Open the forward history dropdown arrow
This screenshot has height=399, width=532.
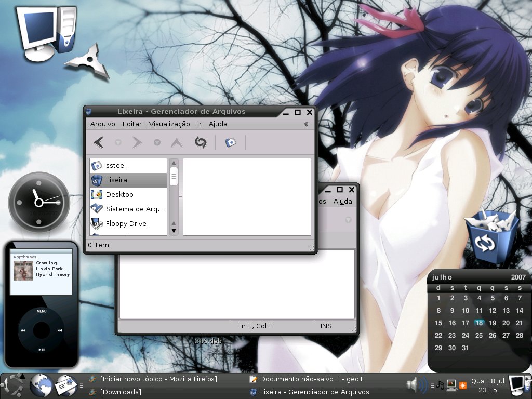coord(157,142)
